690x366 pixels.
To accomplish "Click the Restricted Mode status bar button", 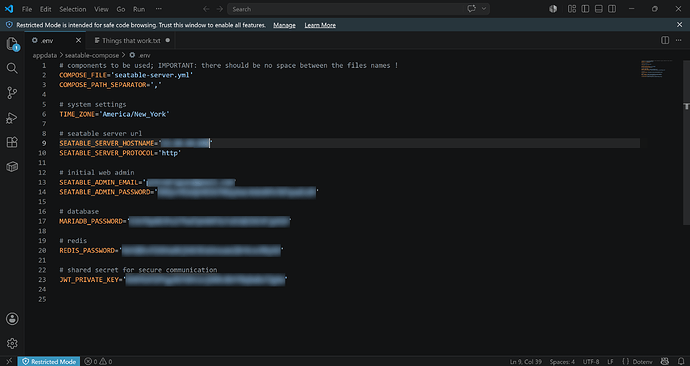I will pos(49,361).
